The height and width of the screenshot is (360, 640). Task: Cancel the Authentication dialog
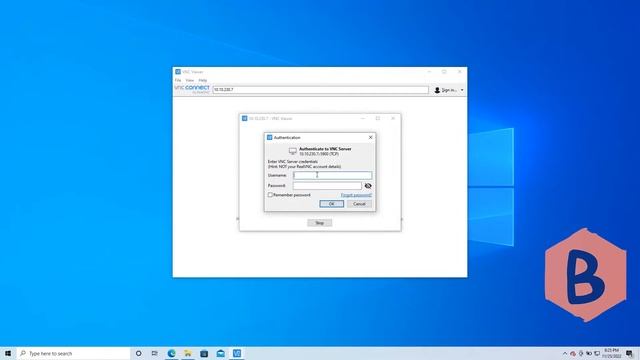[359, 204]
